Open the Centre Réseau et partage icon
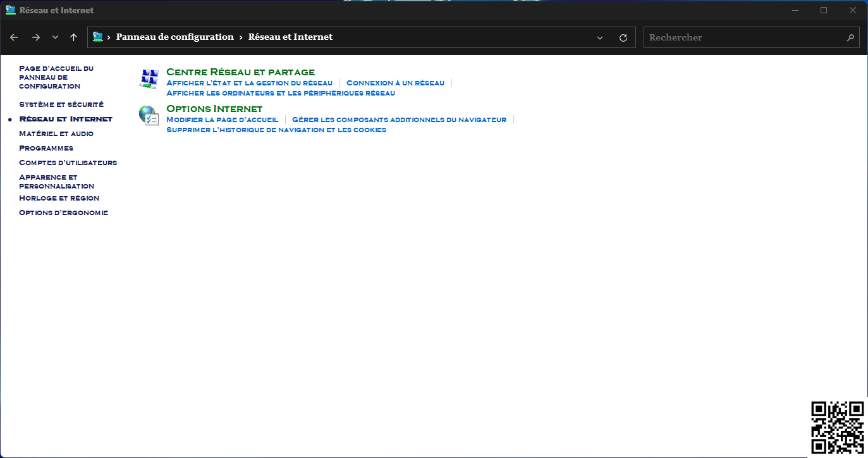868x458 pixels. 149,79
